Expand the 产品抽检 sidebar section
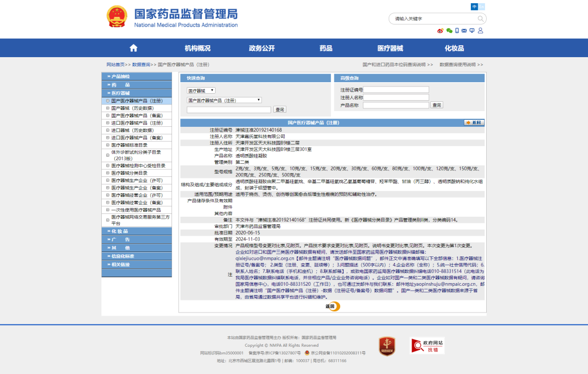 (x=137, y=77)
